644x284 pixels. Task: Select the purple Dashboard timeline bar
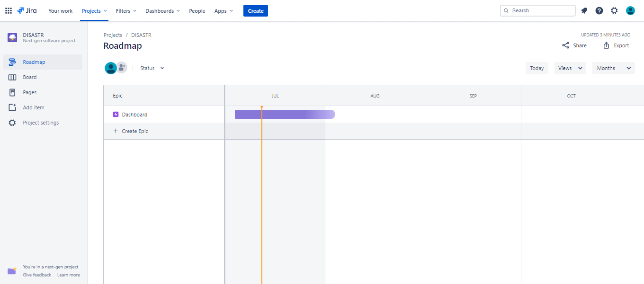285,114
